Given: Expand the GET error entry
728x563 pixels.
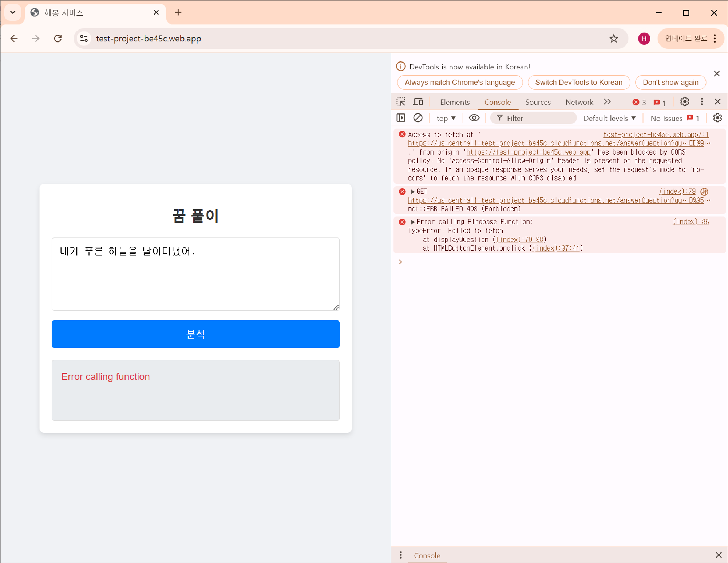Looking at the screenshot, I should (x=412, y=192).
